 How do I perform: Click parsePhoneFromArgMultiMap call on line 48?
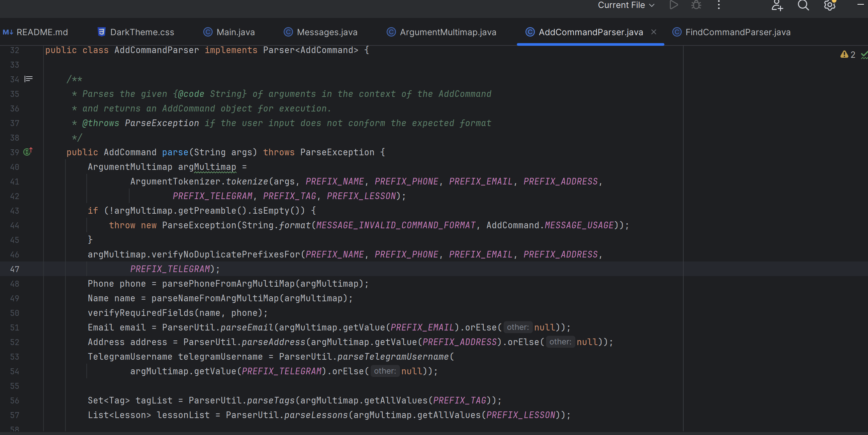[228, 283]
